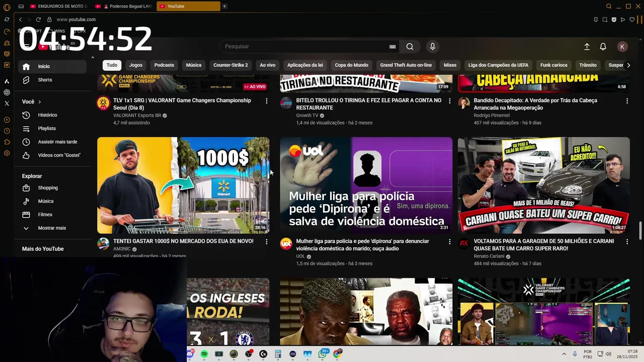This screenshot has height=362, width=644.
Task: Open the Opera sidebar settings gear
Action: [7, 153]
